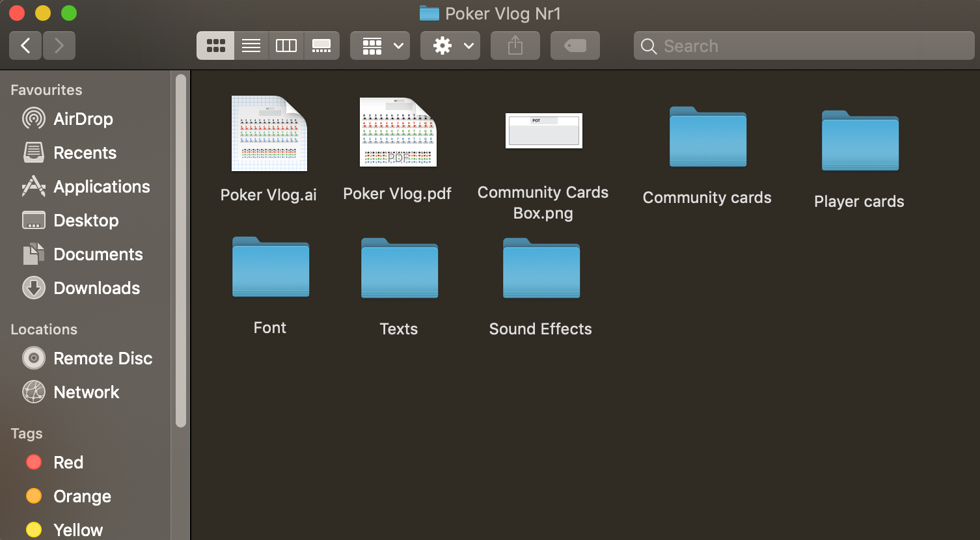Image resolution: width=980 pixels, height=540 pixels.
Task: Click the Share button in toolbar
Action: [515, 46]
